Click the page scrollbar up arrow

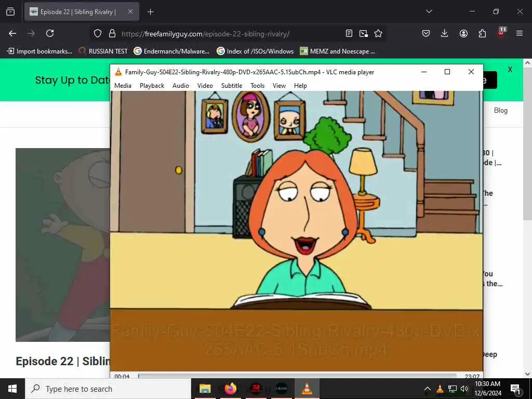click(x=528, y=63)
